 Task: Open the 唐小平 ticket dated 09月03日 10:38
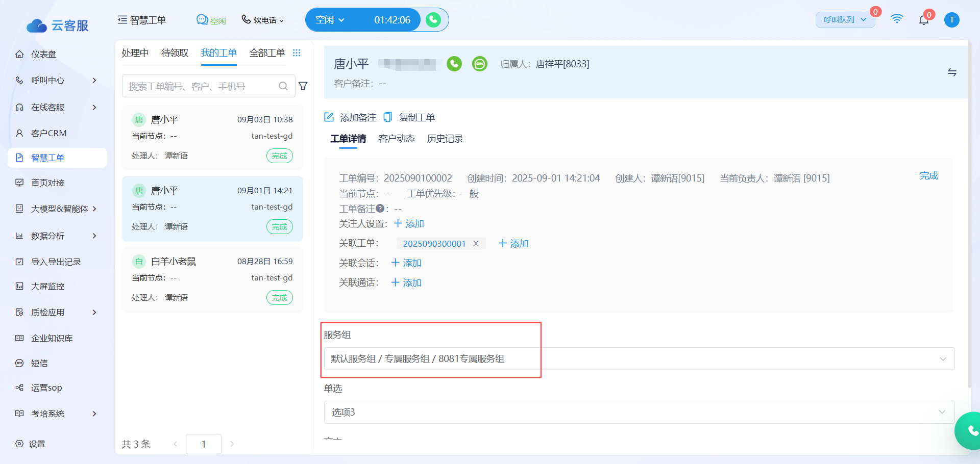coord(212,138)
